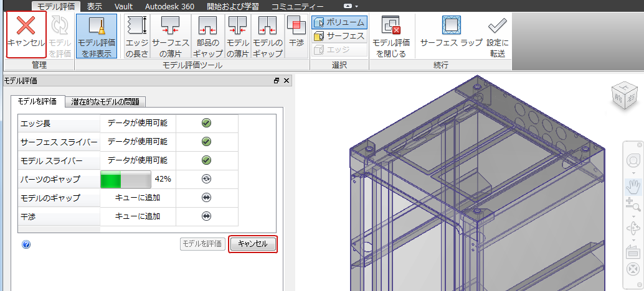
Task: Switch to 潜在的なモデルの問題 panel tab
Action: tap(105, 101)
